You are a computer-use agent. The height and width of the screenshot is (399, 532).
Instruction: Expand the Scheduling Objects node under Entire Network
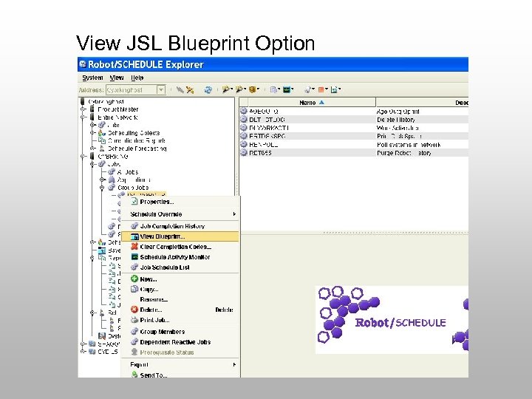[x=92, y=133]
